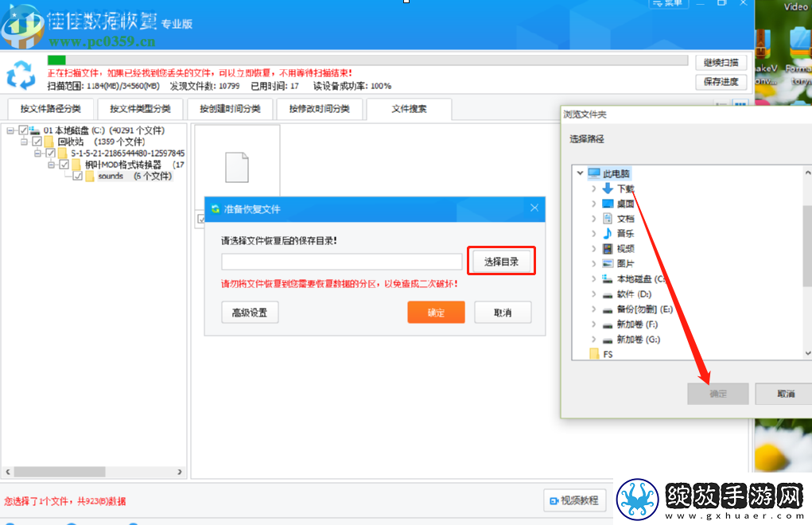Switch to 按文件路径分类 tab
Image resolution: width=812 pixels, height=525 pixels.
50,109
